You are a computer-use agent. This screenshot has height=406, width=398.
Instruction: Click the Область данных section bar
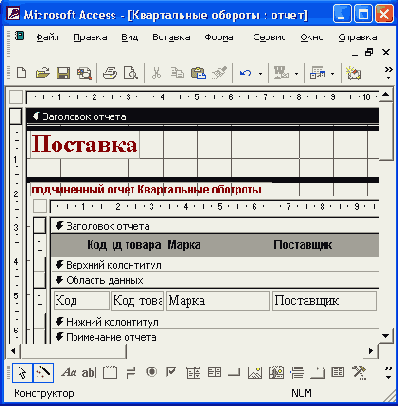coord(215,280)
